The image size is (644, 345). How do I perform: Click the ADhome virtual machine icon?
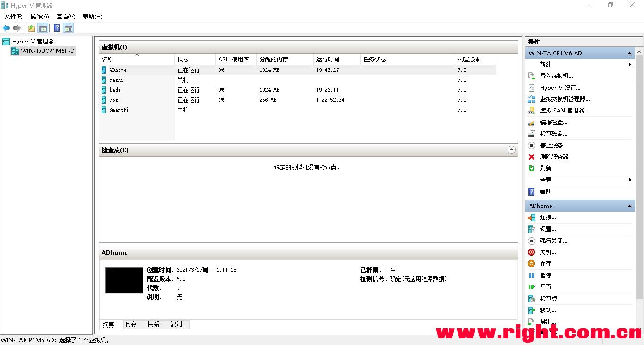tap(104, 70)
